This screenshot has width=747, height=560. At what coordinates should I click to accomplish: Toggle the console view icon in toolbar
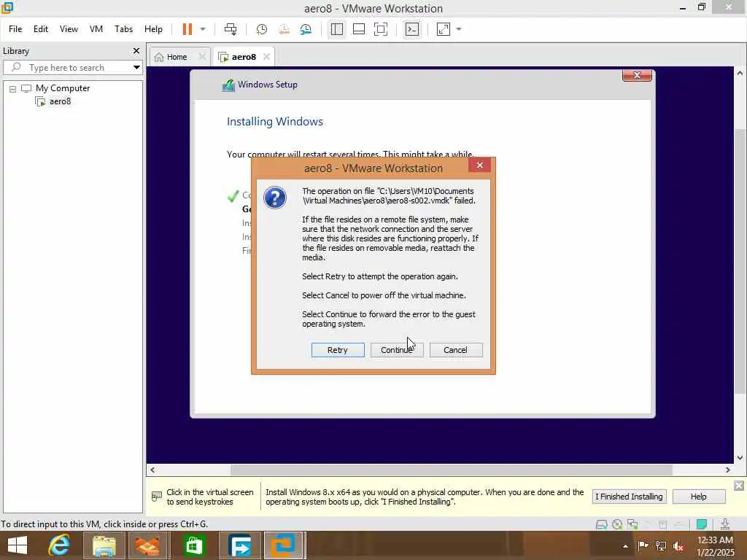point(412,29)
